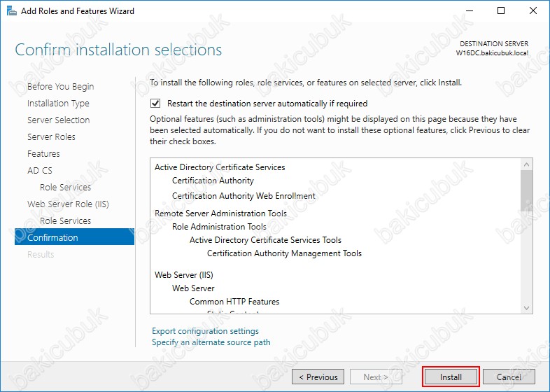Select Active Directory Certificate Services Tools row
Screen dimensions: 550x392
click(265, 240)
